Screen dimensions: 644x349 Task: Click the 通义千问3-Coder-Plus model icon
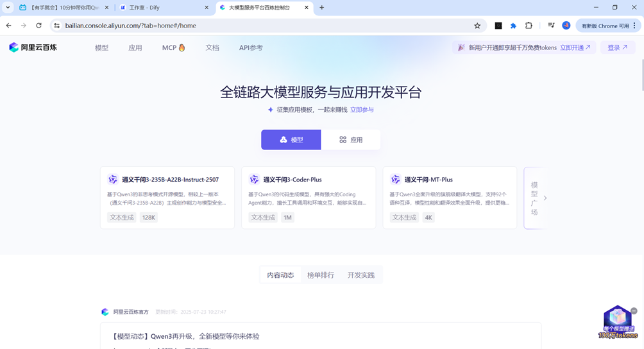pos(254,180)
